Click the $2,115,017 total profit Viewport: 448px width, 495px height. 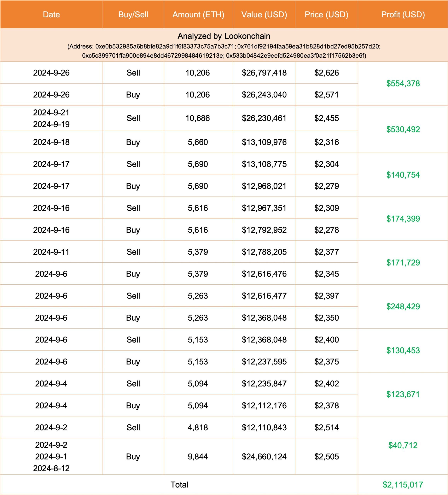tap(403, 484)
